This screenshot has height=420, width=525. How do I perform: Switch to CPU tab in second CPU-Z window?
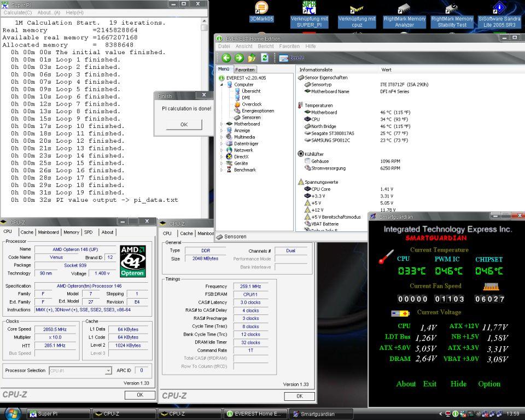pos(167,233)
